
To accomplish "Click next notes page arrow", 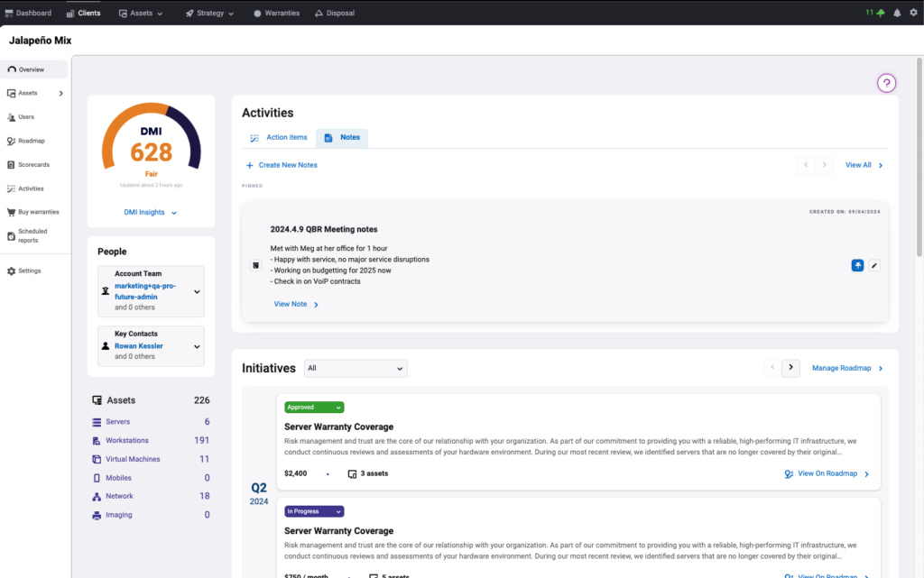I will click(825, 165).
